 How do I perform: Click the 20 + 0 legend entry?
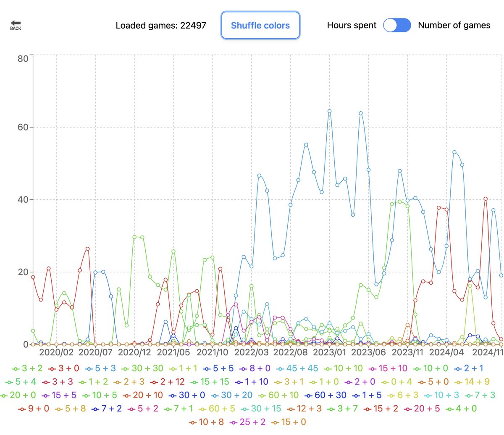point(18,395)
